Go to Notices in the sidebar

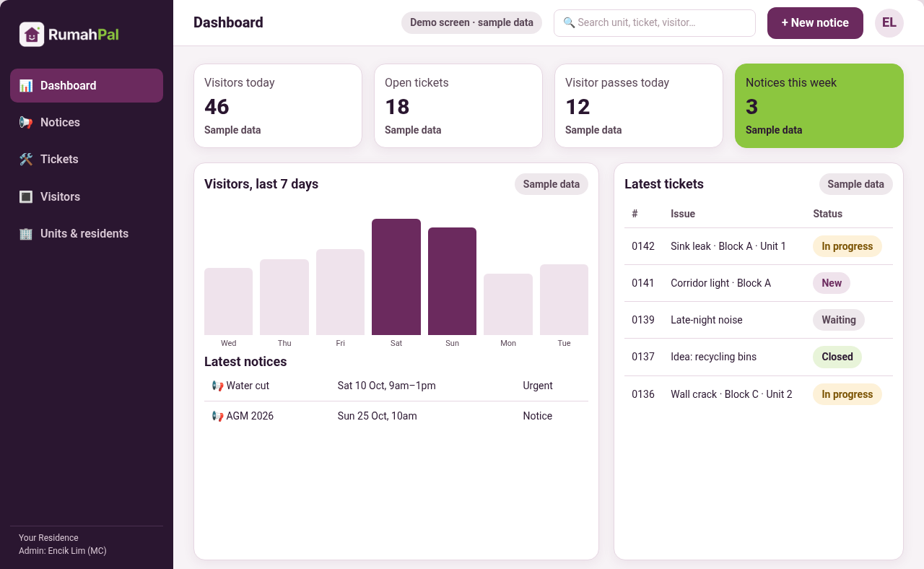coord(87,122)
